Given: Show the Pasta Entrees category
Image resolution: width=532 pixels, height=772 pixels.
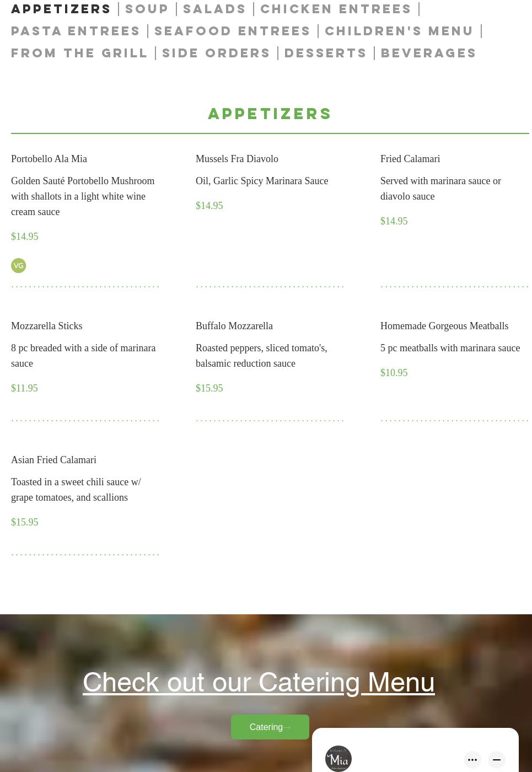Looking at the screenshot, I should click(x=76, y=31).
